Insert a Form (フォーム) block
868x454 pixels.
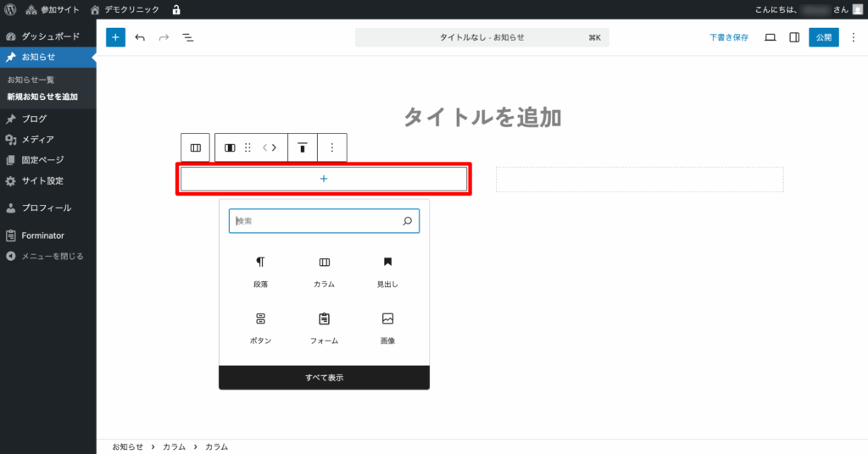tap(324, 328)
